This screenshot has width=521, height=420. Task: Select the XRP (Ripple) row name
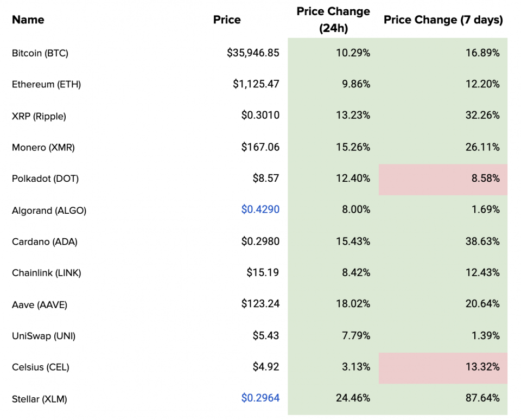pos(39,116)
